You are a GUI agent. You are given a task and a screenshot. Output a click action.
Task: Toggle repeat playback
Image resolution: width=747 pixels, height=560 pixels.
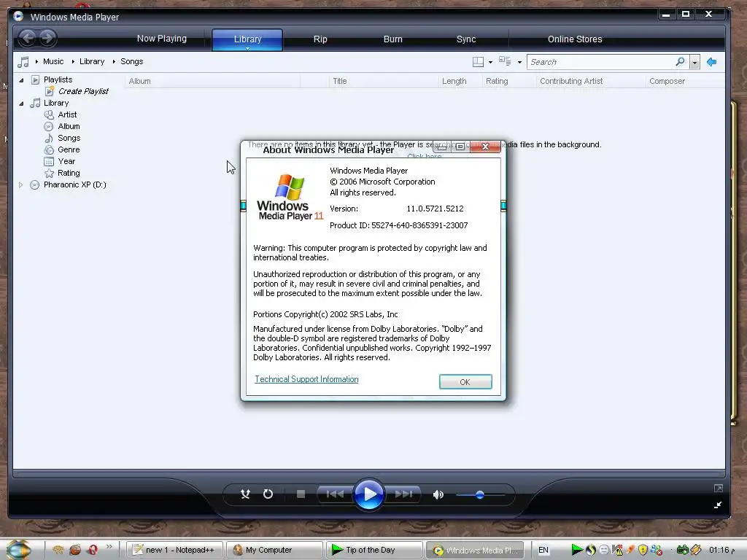coord(268,494)
